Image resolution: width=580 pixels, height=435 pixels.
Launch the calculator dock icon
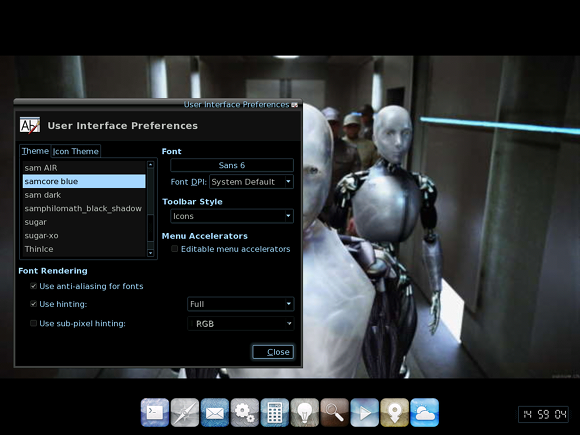pos(274,412)
